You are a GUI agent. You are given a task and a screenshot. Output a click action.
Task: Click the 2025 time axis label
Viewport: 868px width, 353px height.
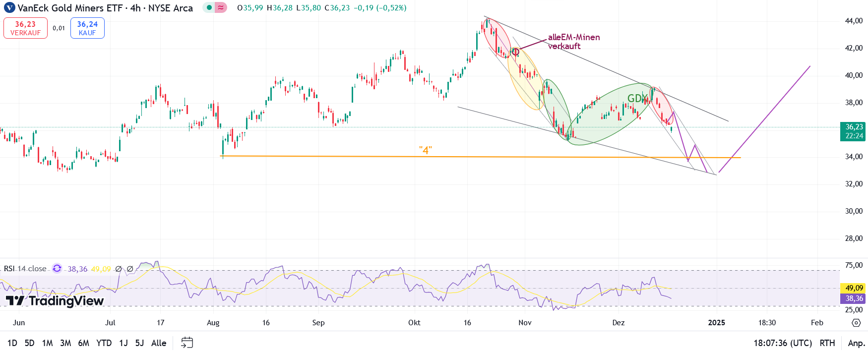click(x=716, y=323)
